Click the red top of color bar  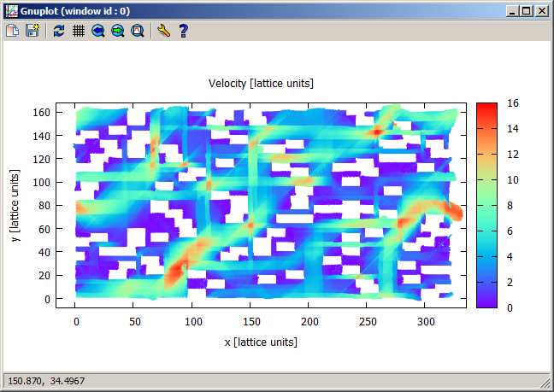pos(486,108)
